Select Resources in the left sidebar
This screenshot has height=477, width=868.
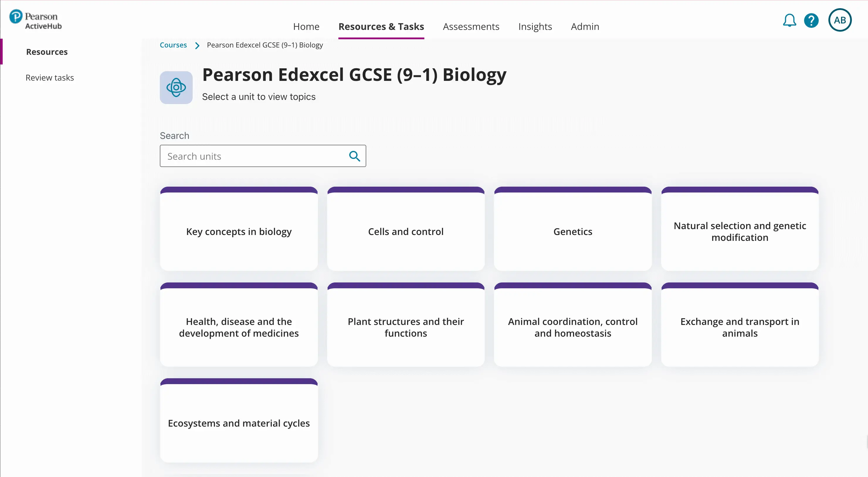pyautogui.click(x=47, y=52)
